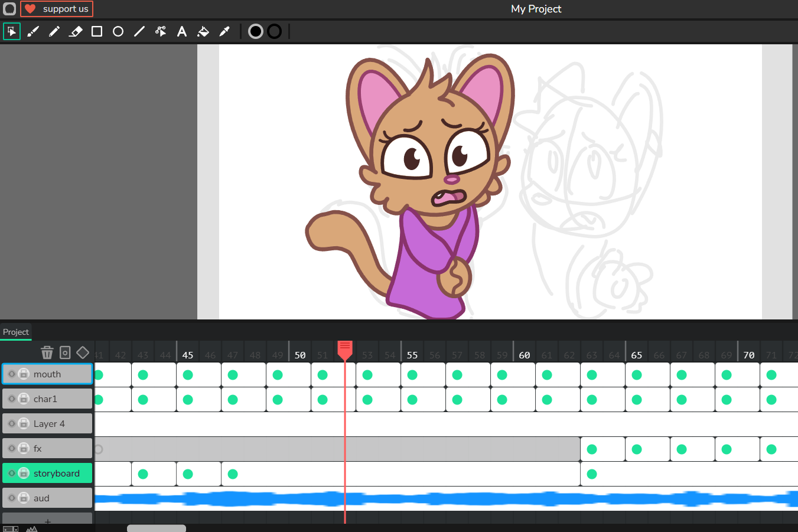Lock the Layer 4 layer
Viewport: 798px width, 532px height.
coord(24,423)
